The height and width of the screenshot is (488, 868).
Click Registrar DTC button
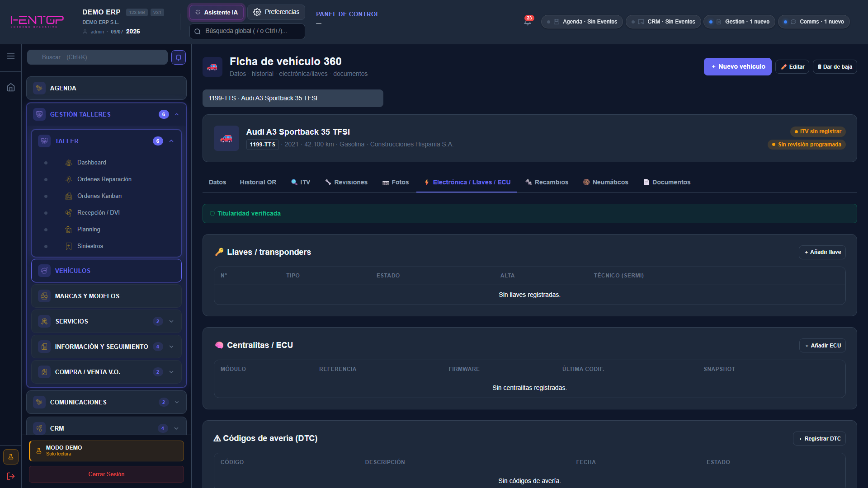click(x=819, y=439)
